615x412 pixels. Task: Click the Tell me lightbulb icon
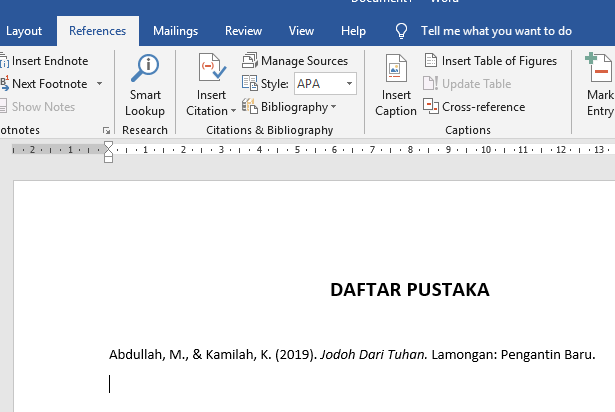401,31
